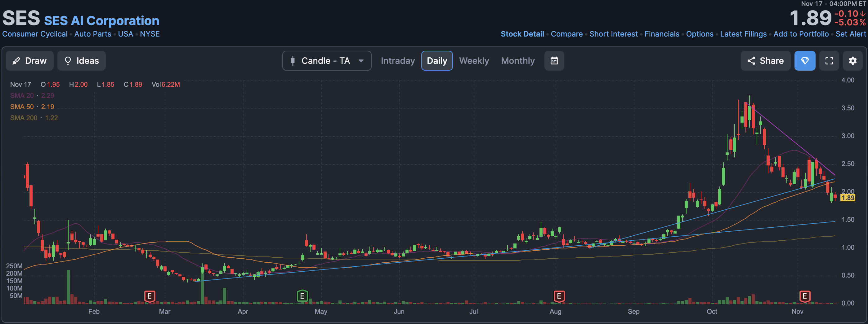Image resolution: width=868 pixels, height=324 pixels.
Task: Click the dropdown arrow beside Candle - TA
Action: 361,61
